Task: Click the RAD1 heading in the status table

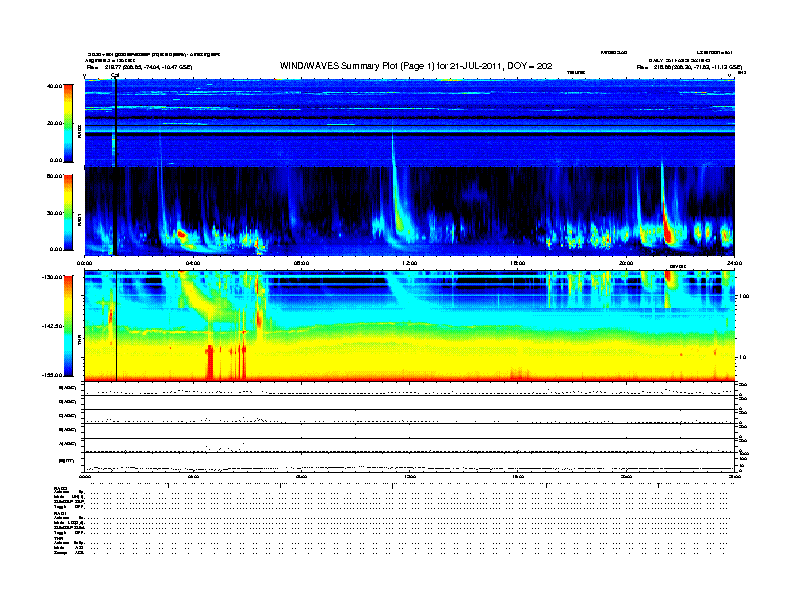Action: pyautogui.click(x=60, y=514)
